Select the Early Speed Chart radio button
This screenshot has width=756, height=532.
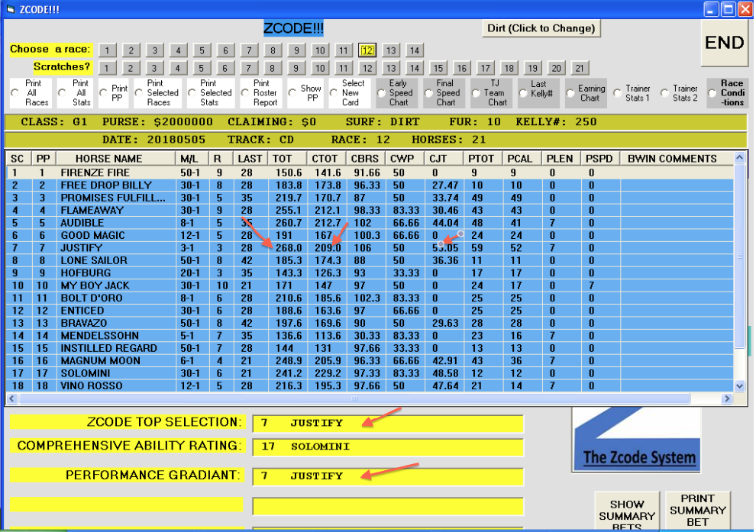point(381,93)
